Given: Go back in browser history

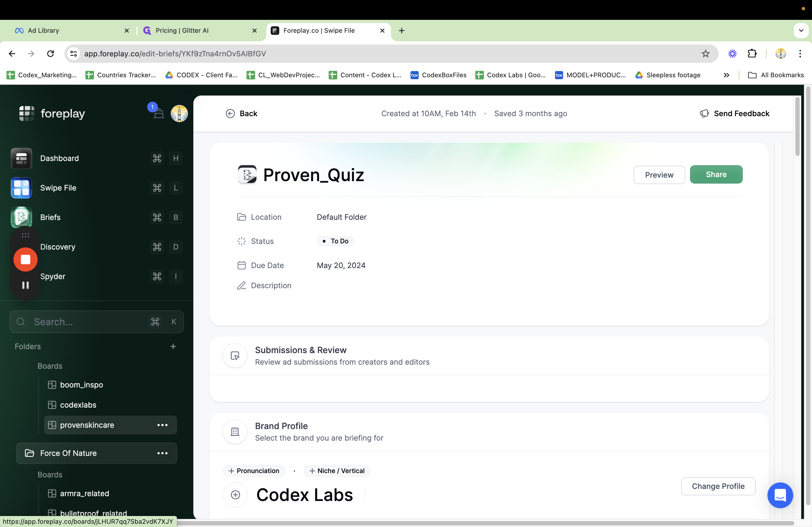Looking at the screenshot, I should pos(12,53).
